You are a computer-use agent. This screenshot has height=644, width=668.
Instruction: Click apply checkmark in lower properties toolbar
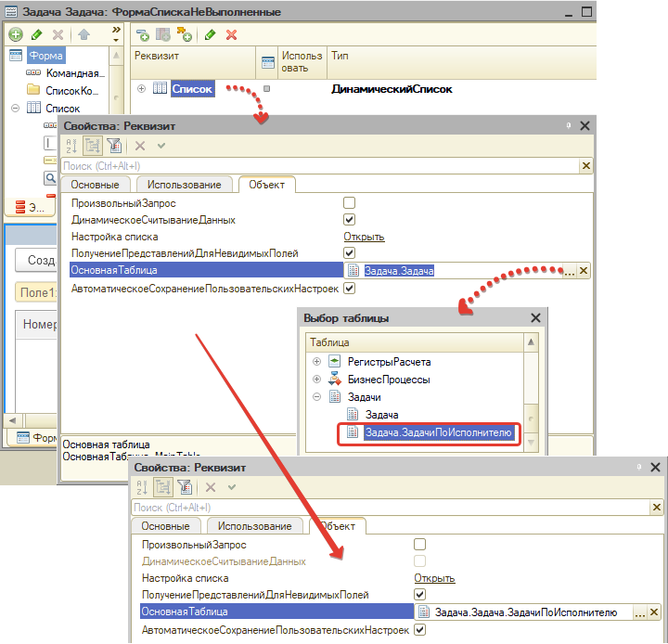[232, 487]
